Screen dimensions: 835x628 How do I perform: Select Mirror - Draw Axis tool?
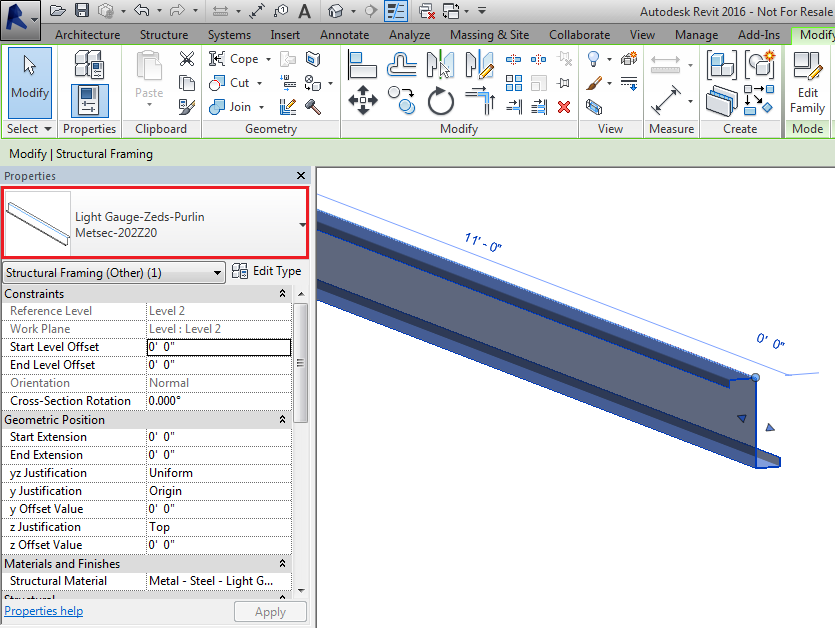coord(479,64)
